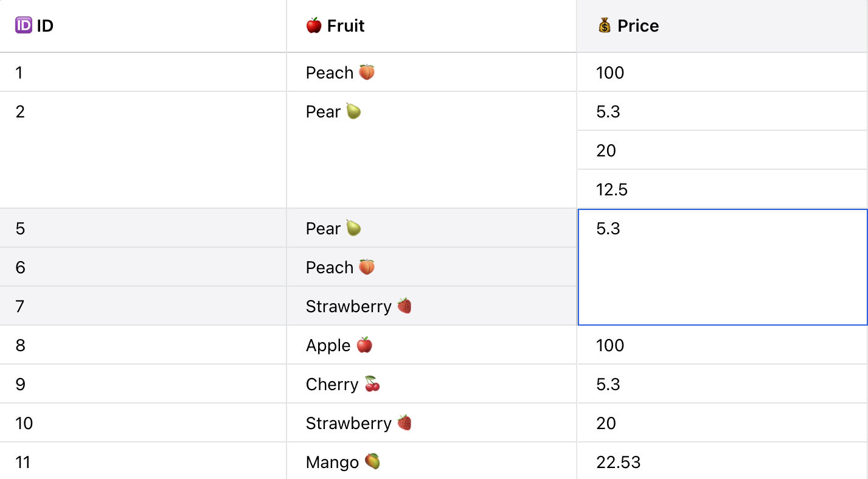Click the pear emoji in row 2
The image size is (868, 479).
[353, 111]
